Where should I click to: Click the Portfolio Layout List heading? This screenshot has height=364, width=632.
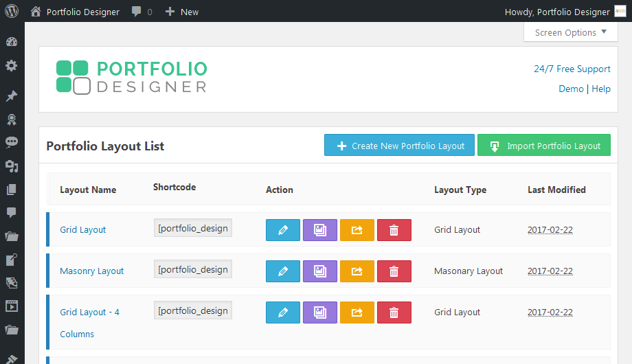[x=105, y=146]
